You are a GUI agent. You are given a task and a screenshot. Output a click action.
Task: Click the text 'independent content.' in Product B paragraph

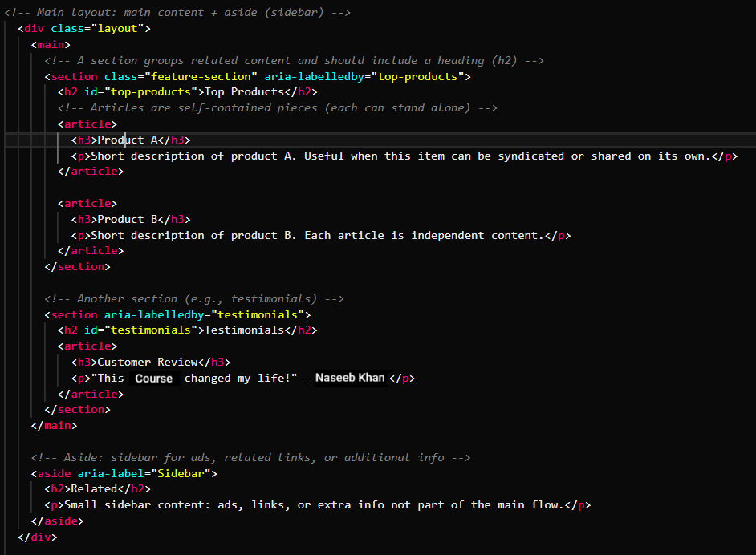(477, 236)
